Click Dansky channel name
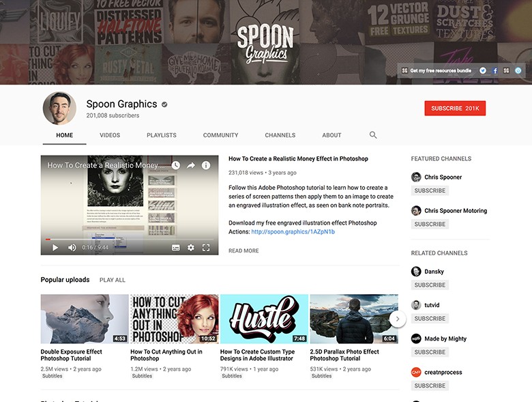532x402 pixels. 434,271
